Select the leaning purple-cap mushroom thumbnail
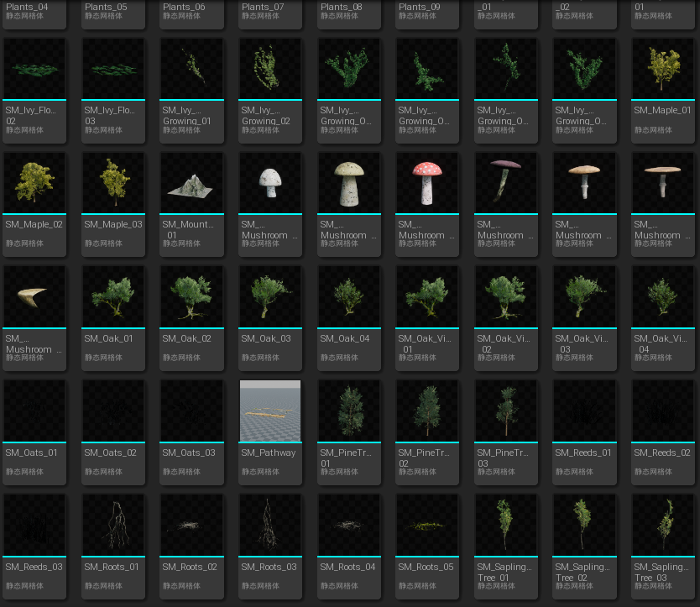 coord(506,183)
